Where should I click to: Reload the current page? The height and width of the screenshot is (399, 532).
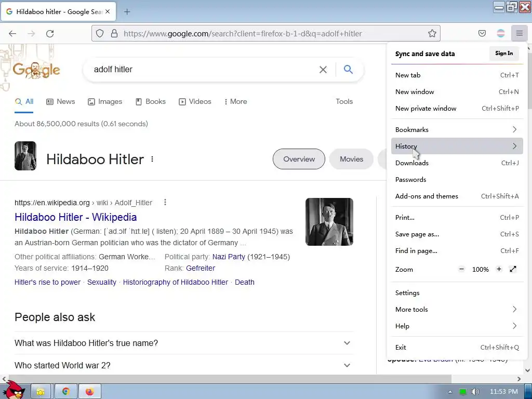50,34
